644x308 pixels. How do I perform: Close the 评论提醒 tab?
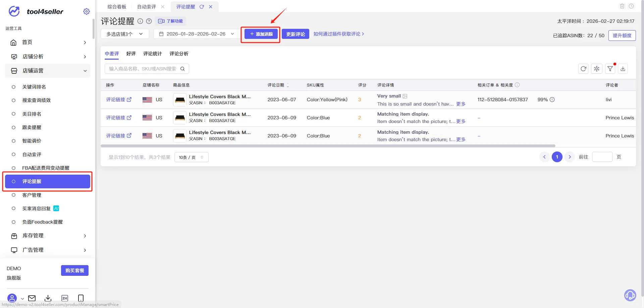pos(211,7)
